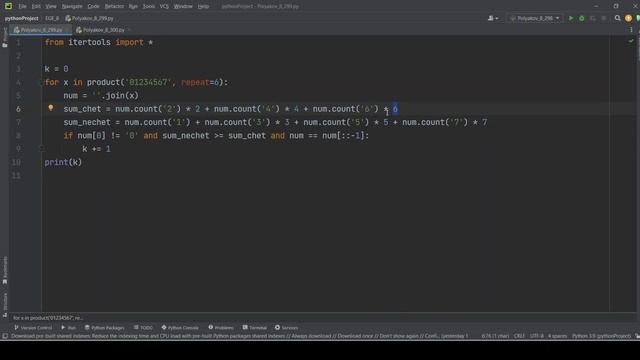Click the 'k += 1' statement
Image resolution: width=640 pixels, height=360 pixels.
(x=96, y=149)
